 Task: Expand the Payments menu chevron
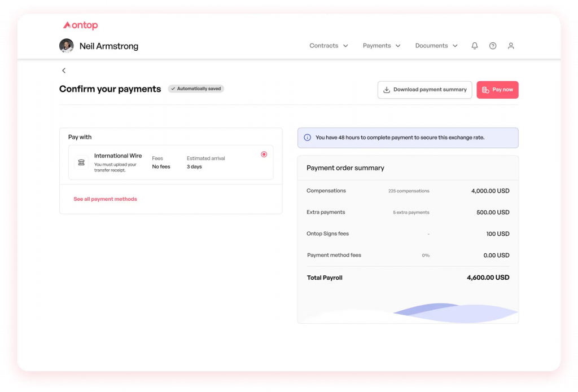[398, 46]
